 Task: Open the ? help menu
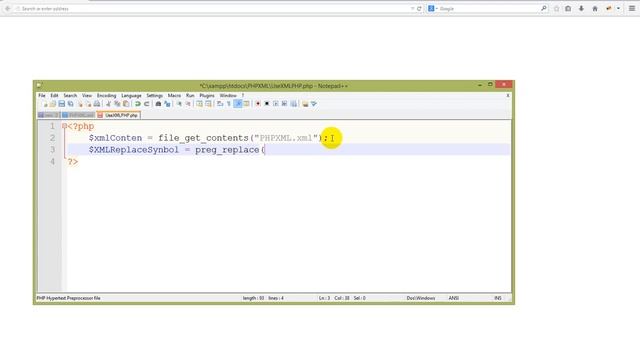(243, 96)
